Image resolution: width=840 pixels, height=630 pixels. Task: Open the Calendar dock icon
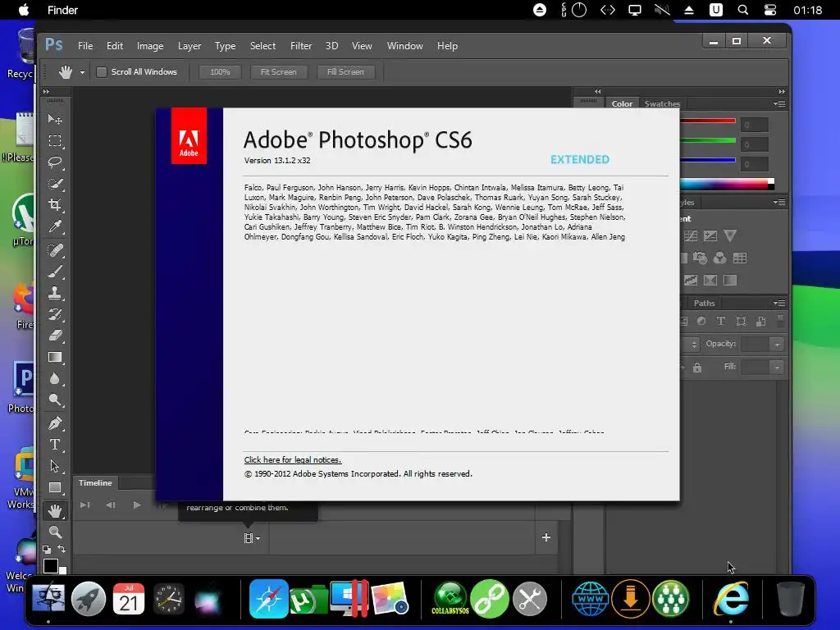point(129,598)
